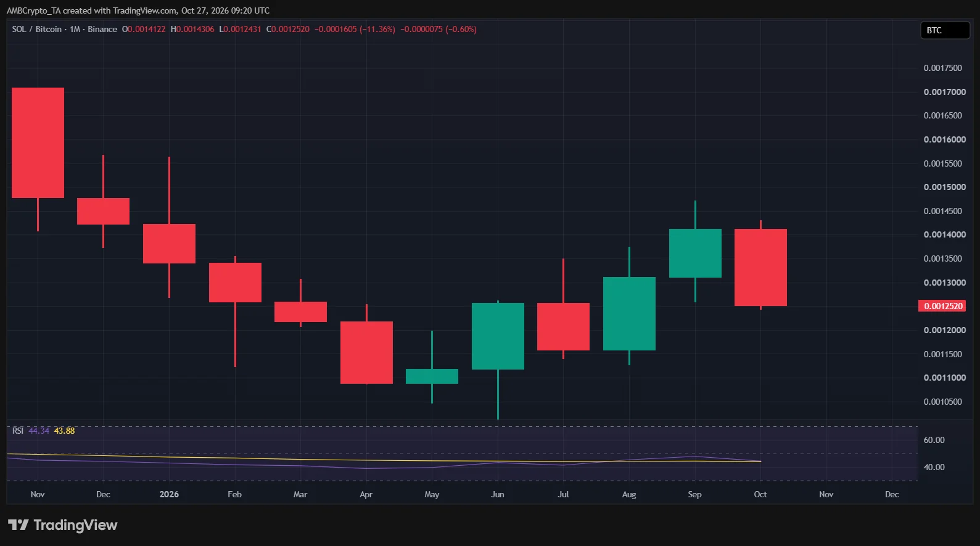Click the red April candle body

pyautogui.click(x=366, y=352)
